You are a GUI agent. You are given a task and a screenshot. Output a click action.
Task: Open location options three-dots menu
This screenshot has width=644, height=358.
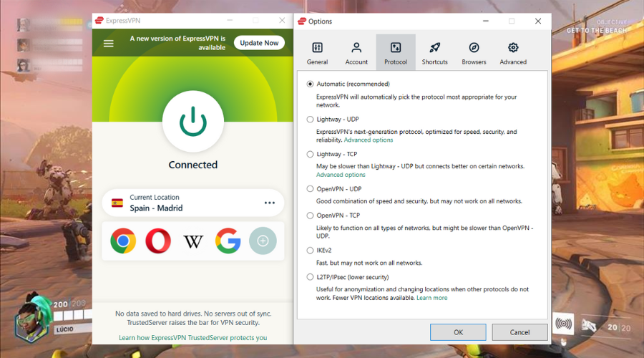pyautogui.click(x=270, y=203)
